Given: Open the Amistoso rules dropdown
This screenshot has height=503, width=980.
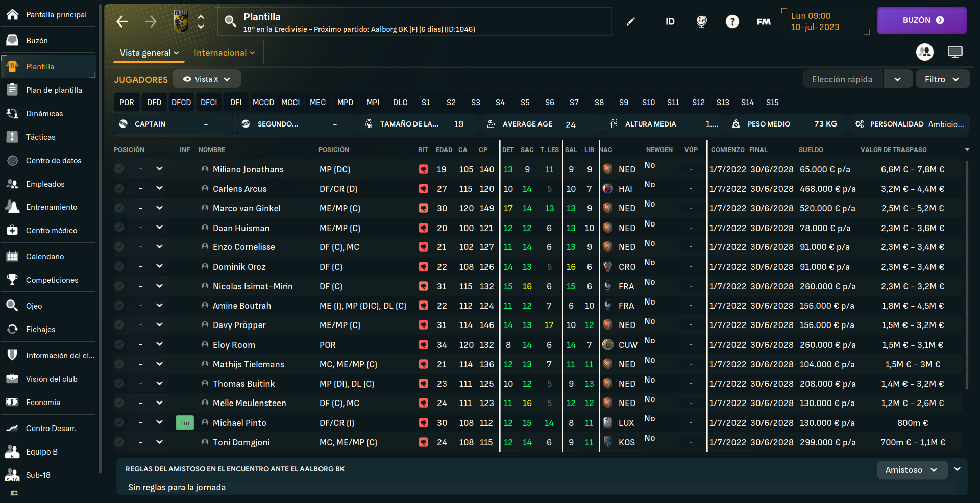Looking at the screenshot, I should click(912, 470).
